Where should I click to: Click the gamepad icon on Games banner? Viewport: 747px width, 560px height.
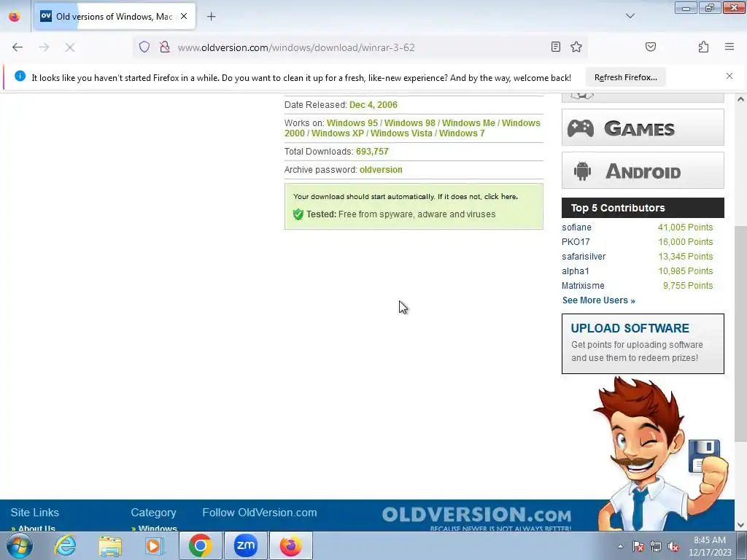[x=580, y=128]
